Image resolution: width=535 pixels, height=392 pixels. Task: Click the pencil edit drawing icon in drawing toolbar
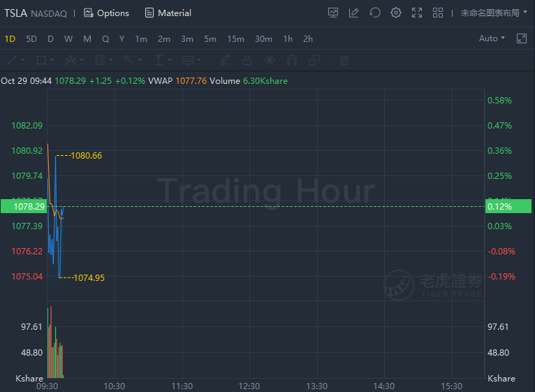pyautogui.click(x=224, y=60)
